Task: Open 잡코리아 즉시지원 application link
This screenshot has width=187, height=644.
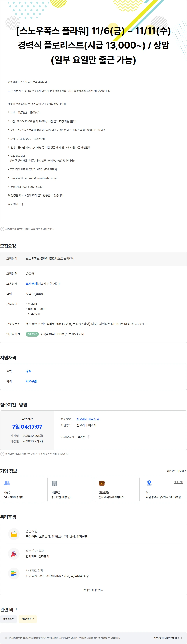Action: pos(88,419)
